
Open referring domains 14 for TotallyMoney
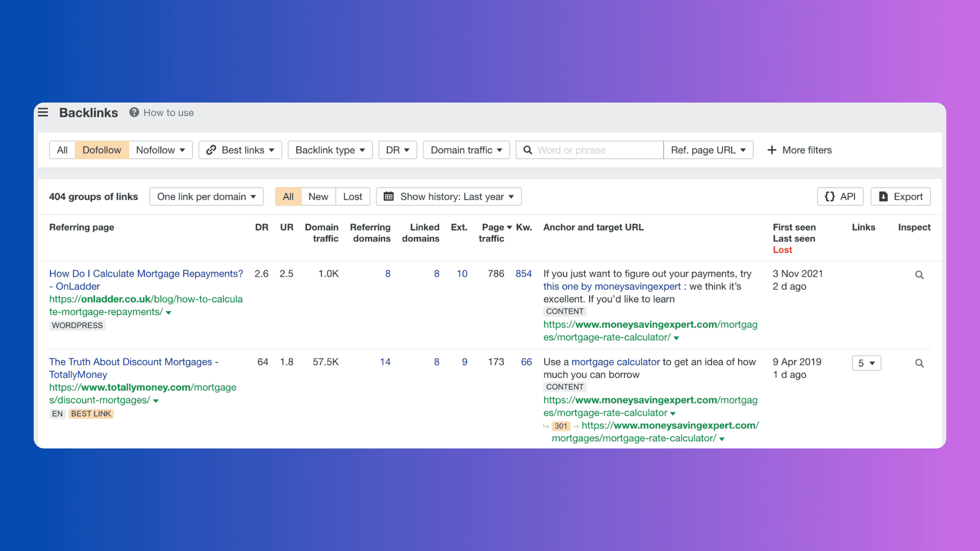tap(385, 362)
